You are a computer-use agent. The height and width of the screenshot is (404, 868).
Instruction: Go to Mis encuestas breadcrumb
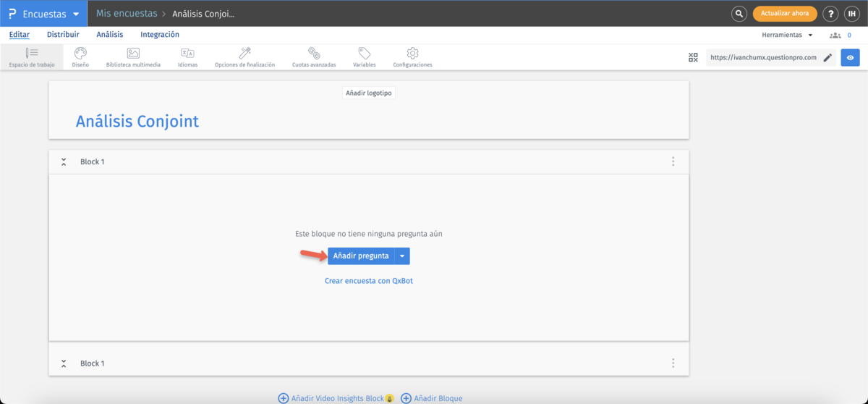(x=127, y=14)
